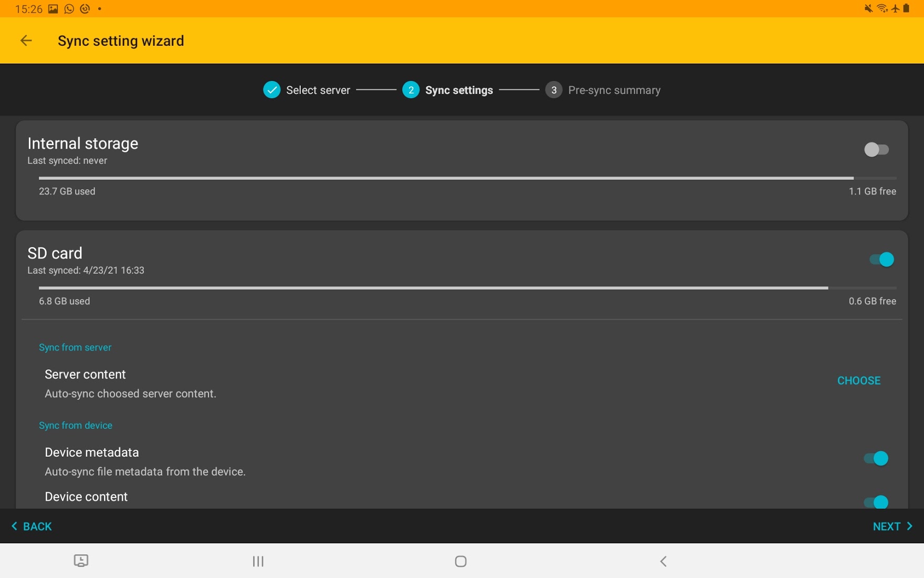Tap the back arrow in header

click(x=26, y=40)
